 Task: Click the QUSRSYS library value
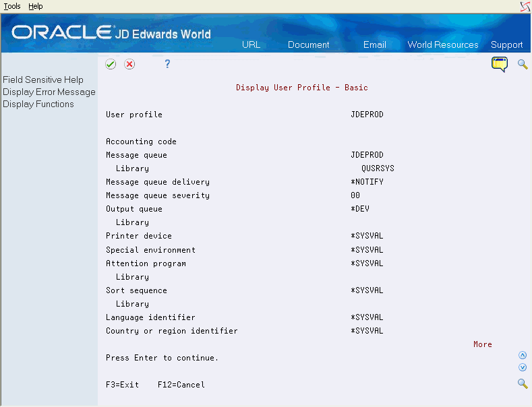[x=378, y=168]
